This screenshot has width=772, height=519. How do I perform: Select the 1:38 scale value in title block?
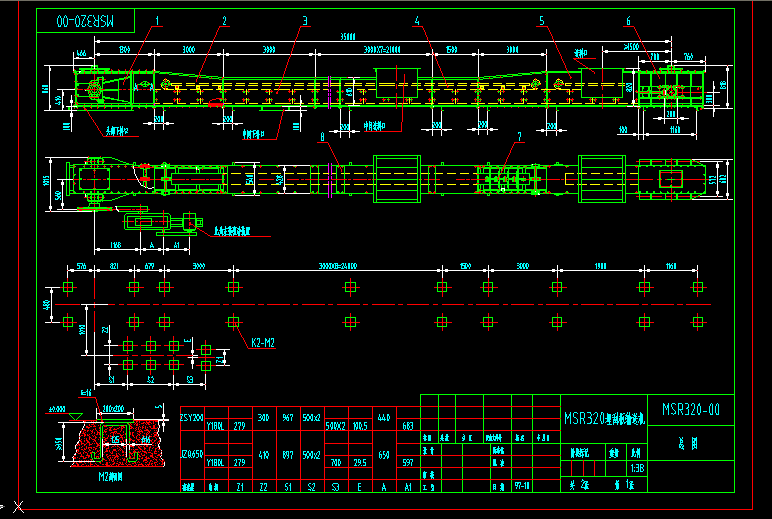637,467
